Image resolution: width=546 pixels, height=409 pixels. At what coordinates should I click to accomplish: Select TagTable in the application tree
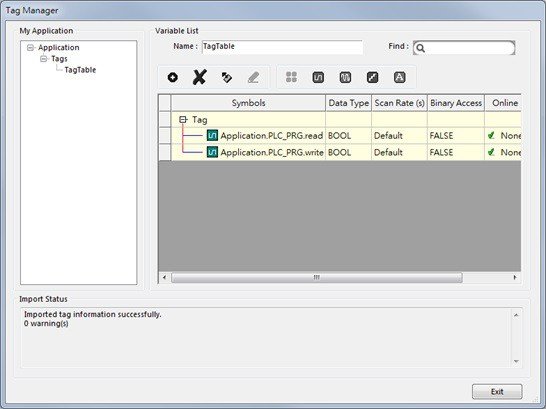coord(80,70)
